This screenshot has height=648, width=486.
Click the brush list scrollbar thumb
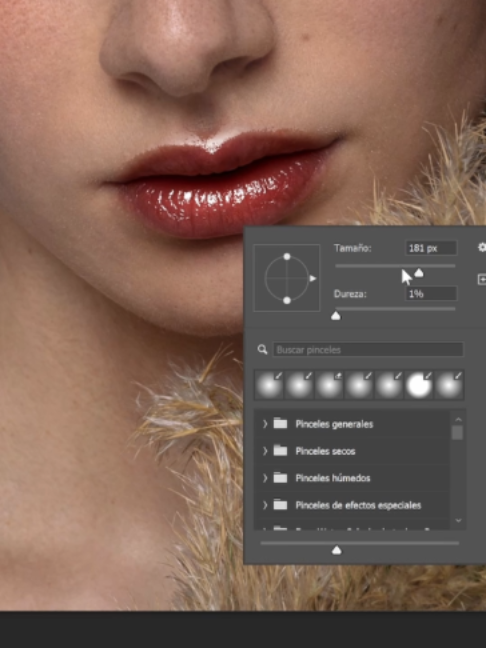pyautogui.click(x=457, y=433)
